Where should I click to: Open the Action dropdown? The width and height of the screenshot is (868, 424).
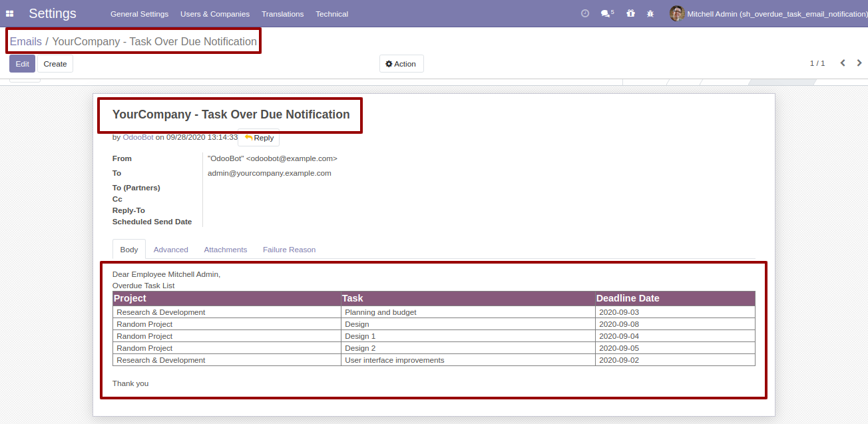pyautogui.click(x=401, y=64)
